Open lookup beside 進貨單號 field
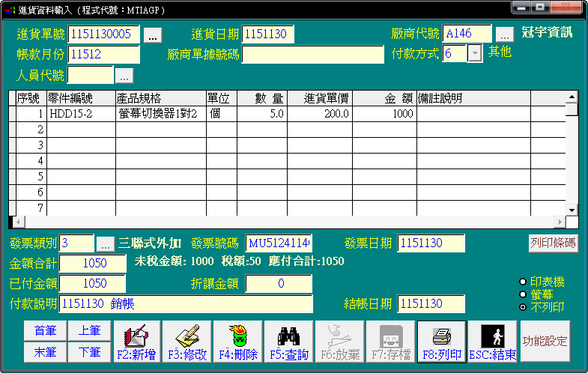Viewport: 588px width, 373px height. click(153, 35)
